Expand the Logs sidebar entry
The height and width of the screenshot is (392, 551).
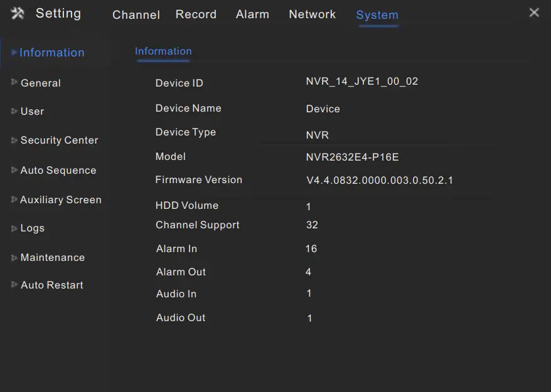(32, 228)
